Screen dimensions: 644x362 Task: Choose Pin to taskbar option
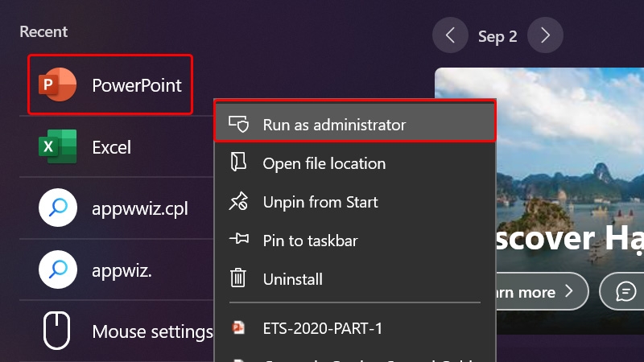point(355,241)
